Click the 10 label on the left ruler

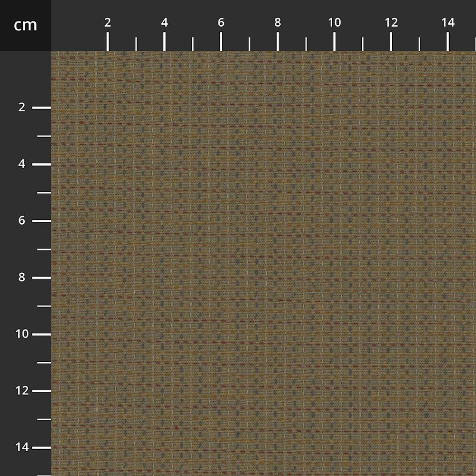coord(22,334)
